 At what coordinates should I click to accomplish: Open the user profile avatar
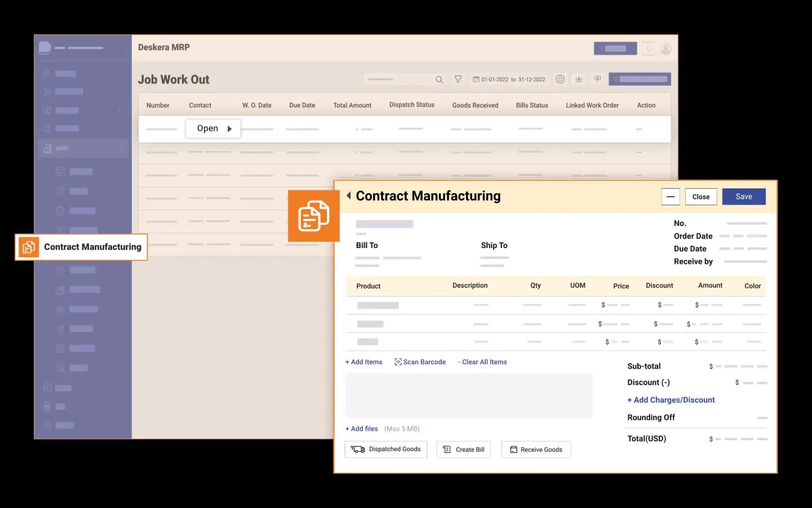coord(665,49)
